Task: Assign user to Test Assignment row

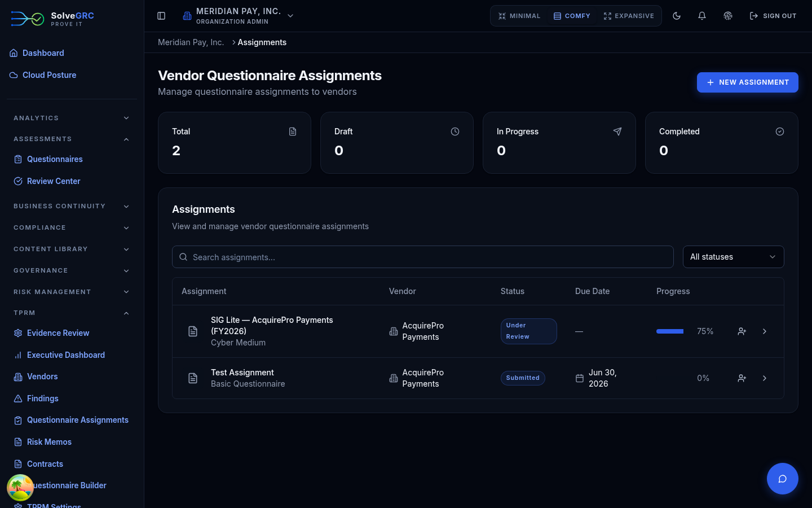Action: (742, 378)
